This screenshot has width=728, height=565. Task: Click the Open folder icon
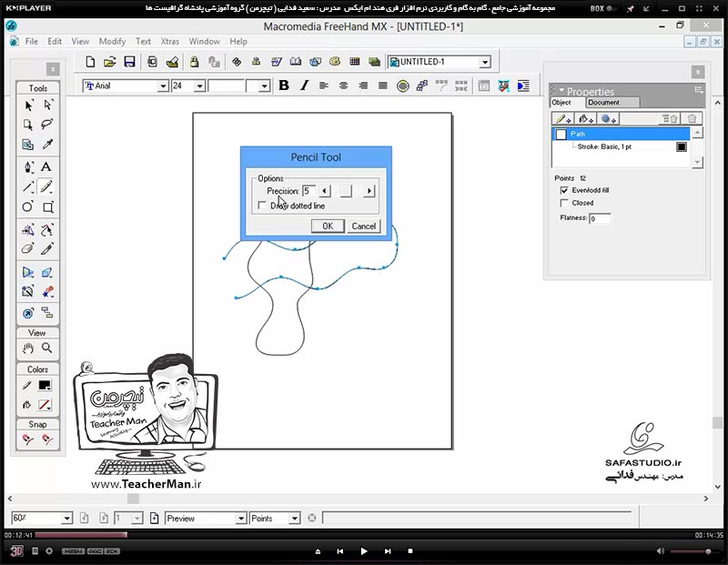coord(110,62)
